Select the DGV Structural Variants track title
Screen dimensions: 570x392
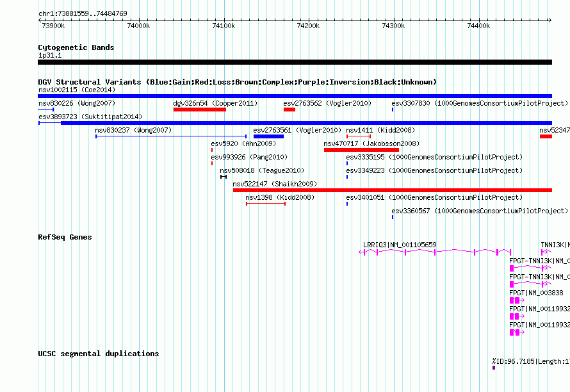point(237,82)
